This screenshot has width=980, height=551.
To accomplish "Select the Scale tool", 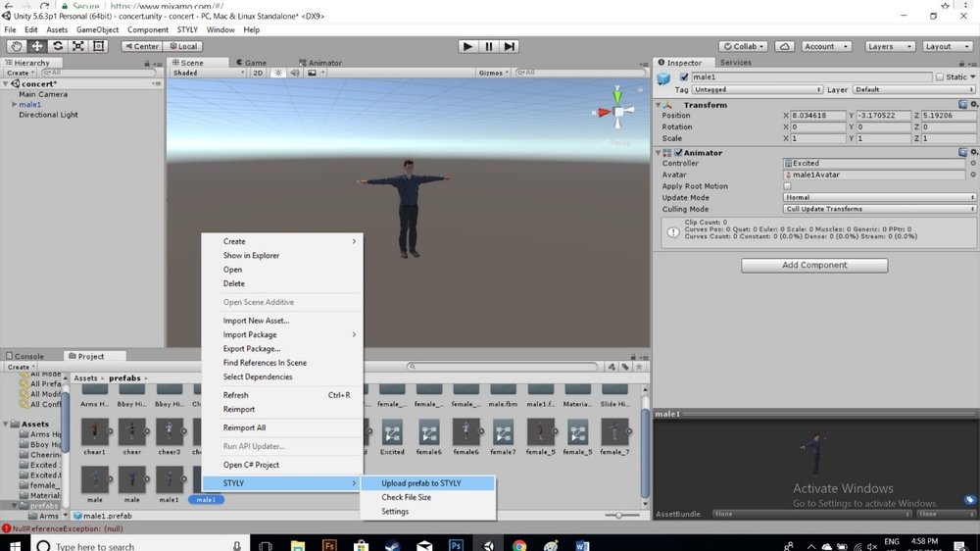I will [78, 46].
